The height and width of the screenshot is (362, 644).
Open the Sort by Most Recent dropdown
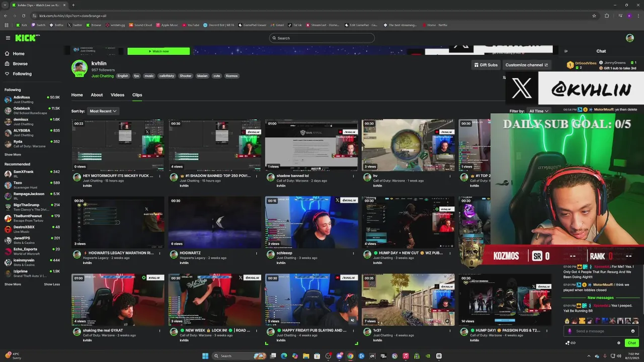click(x=103, y=111)
